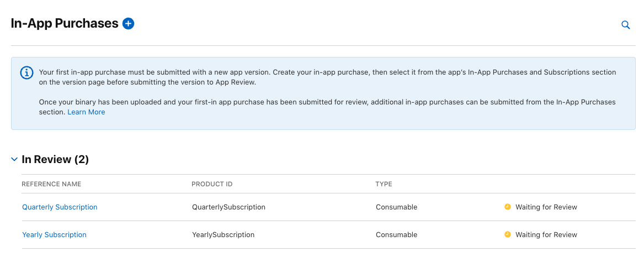
Task: Click yellow clock icon for Yearly Subscription
Action: point(507,234)
